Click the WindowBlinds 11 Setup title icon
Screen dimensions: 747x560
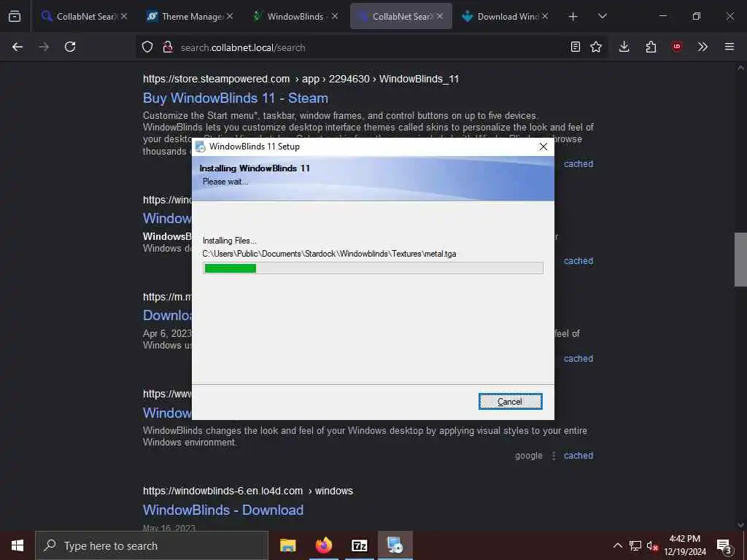coord(201,147)
